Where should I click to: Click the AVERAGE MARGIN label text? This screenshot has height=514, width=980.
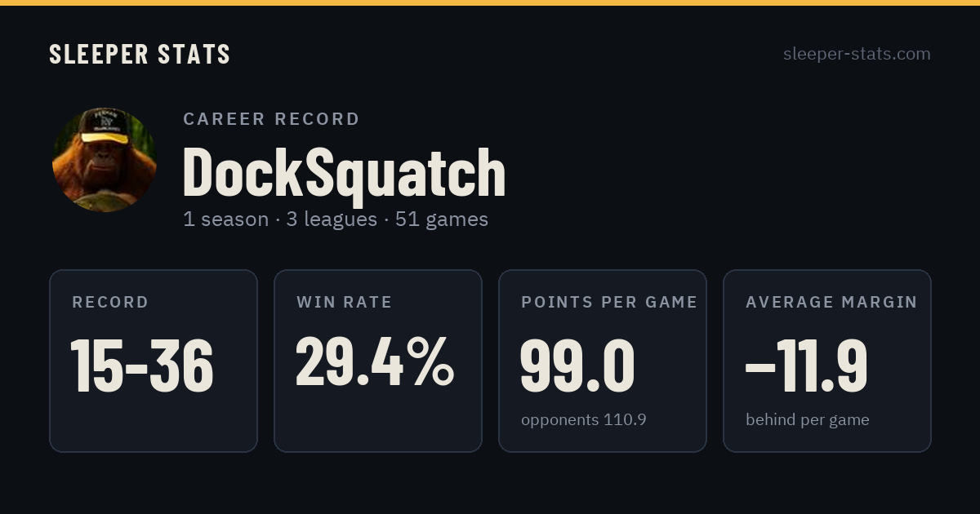(831, 303)
